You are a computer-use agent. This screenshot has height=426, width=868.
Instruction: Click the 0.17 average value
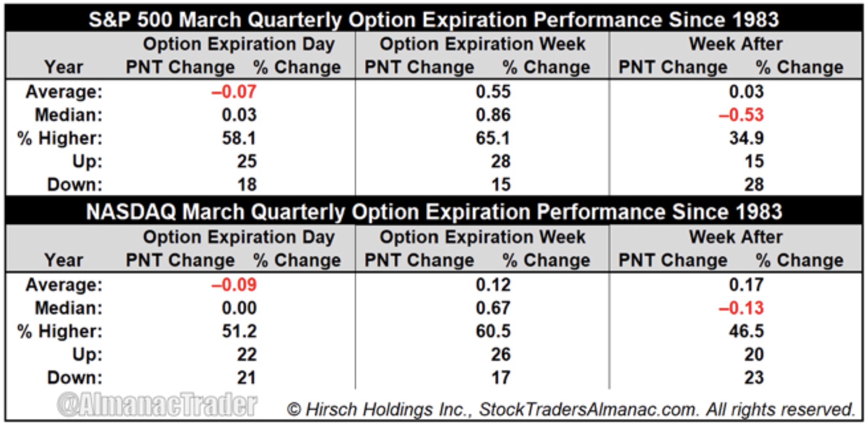click(x=747, y=285)
